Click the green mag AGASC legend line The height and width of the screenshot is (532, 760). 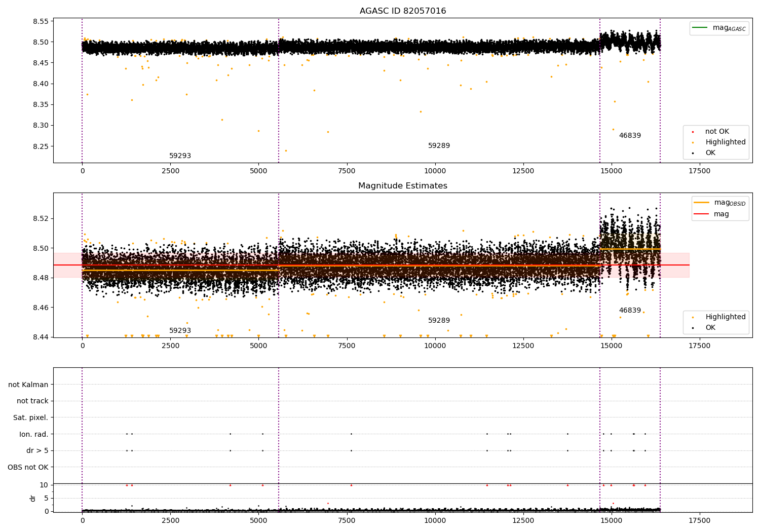tap(701, 28)
